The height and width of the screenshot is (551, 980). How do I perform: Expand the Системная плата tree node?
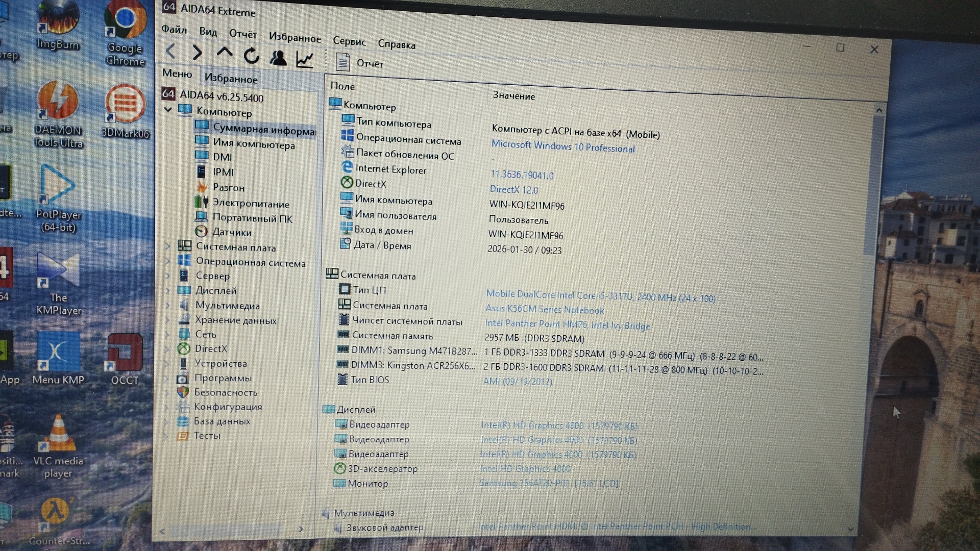[x=167, y=246]
